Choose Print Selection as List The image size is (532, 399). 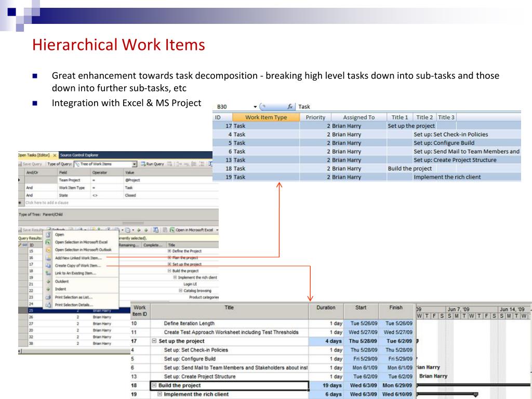pos(81,297)
